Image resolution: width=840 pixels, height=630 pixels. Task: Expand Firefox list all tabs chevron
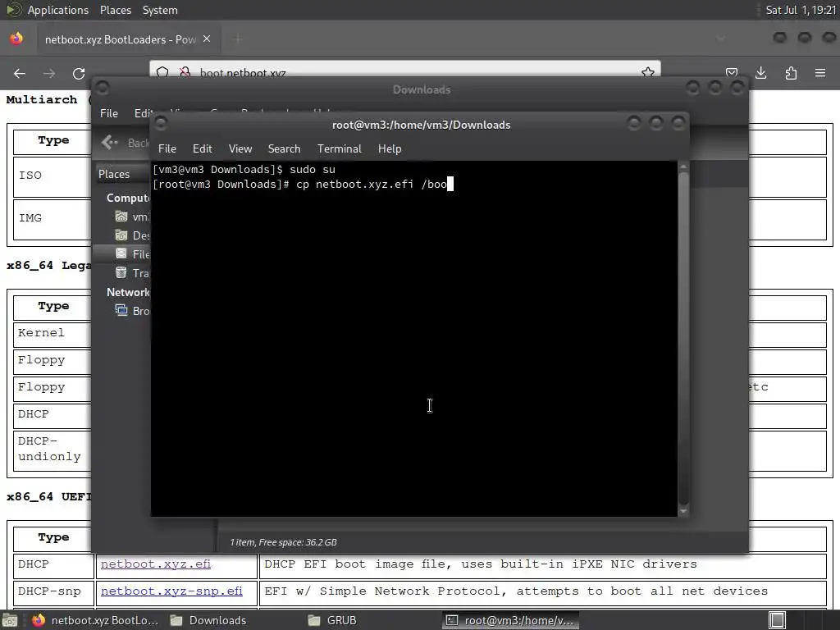721,39
